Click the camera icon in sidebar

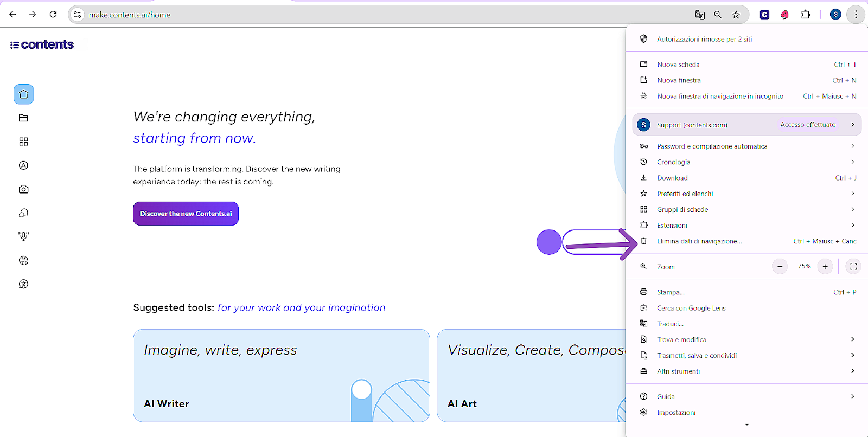(23, 189)
